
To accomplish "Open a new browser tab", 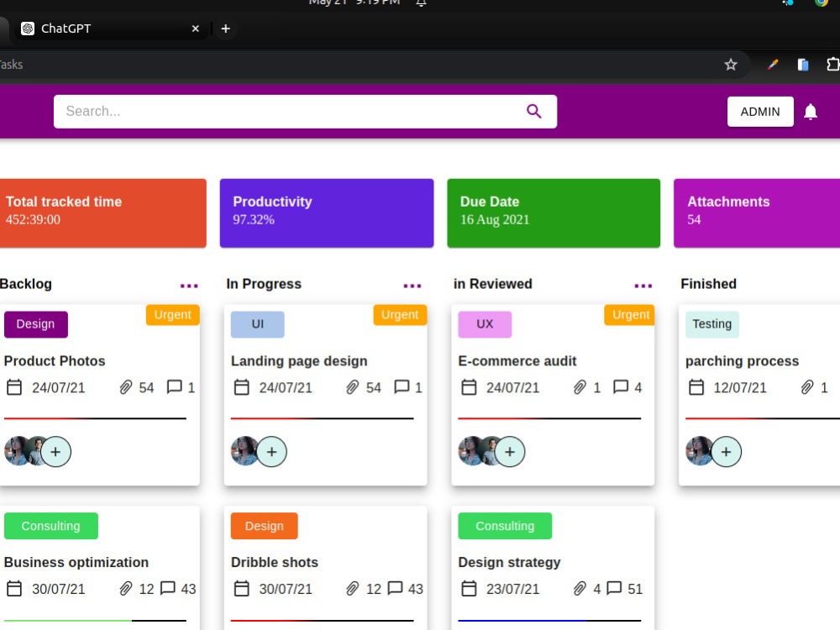I will click(x=225, y=29).
